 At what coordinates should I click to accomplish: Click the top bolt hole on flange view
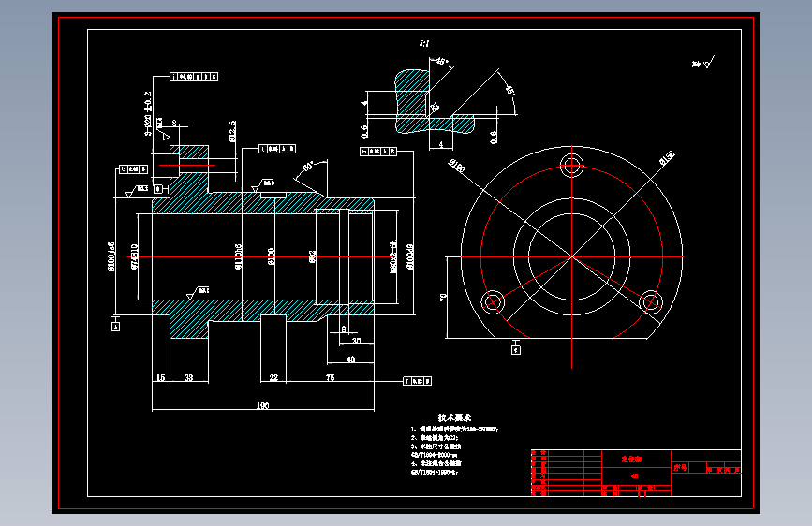pos(571,167)
